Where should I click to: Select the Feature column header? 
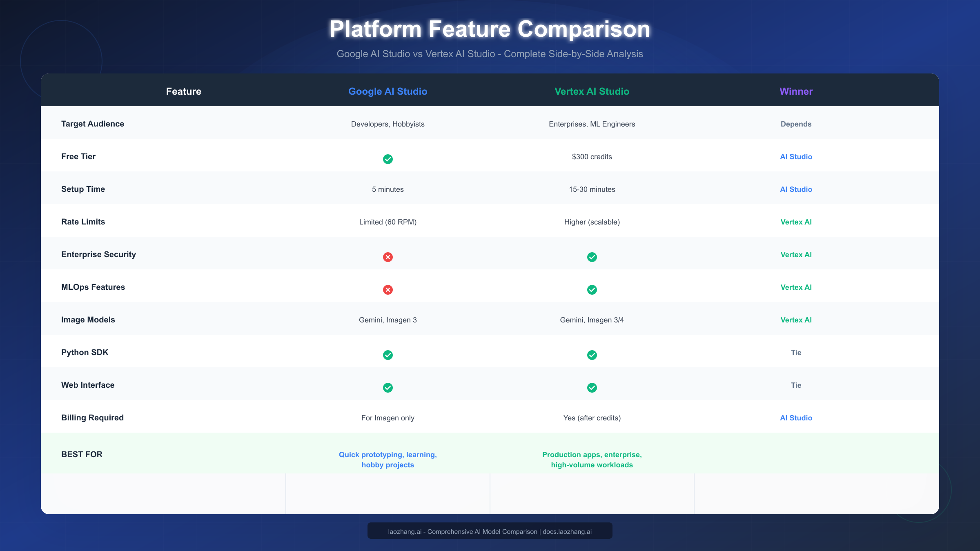click(x=183, y=91)
